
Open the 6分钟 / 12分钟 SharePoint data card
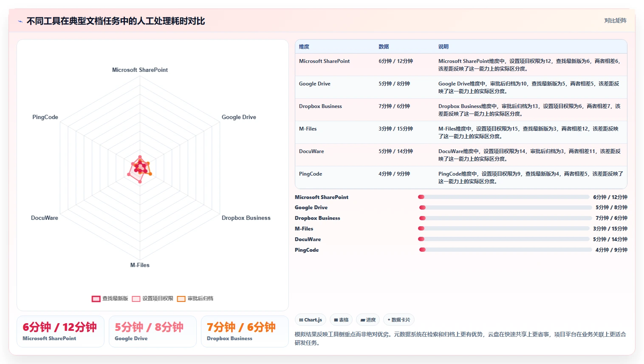[60, 331]
